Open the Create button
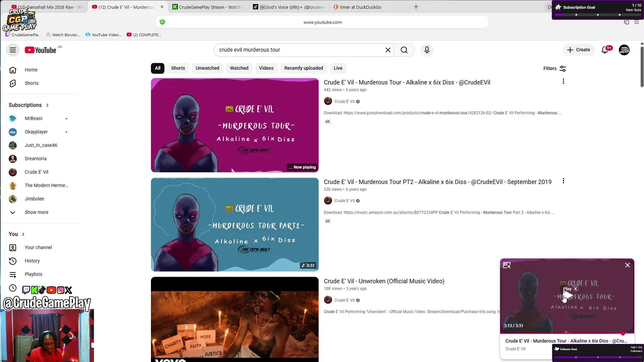The image size is (644, 362). pyautogui.click(x=578, y=50)
